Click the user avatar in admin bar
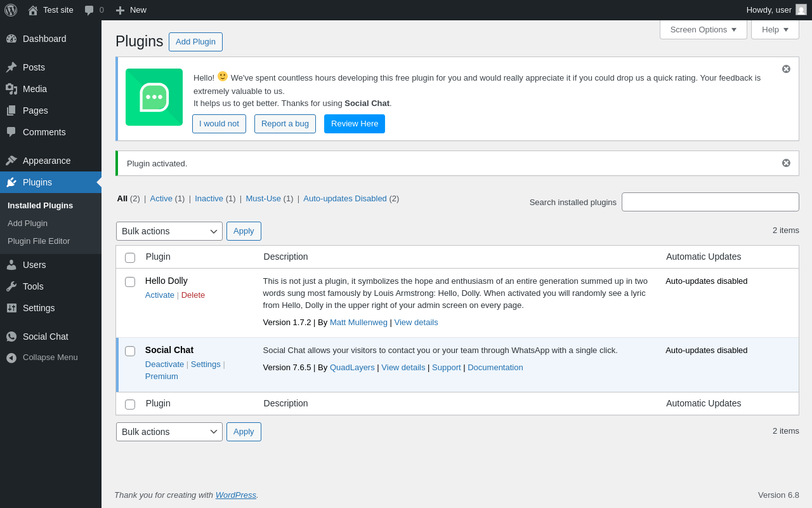The width and height of the screenshot is (812, 508). point(801,10)
